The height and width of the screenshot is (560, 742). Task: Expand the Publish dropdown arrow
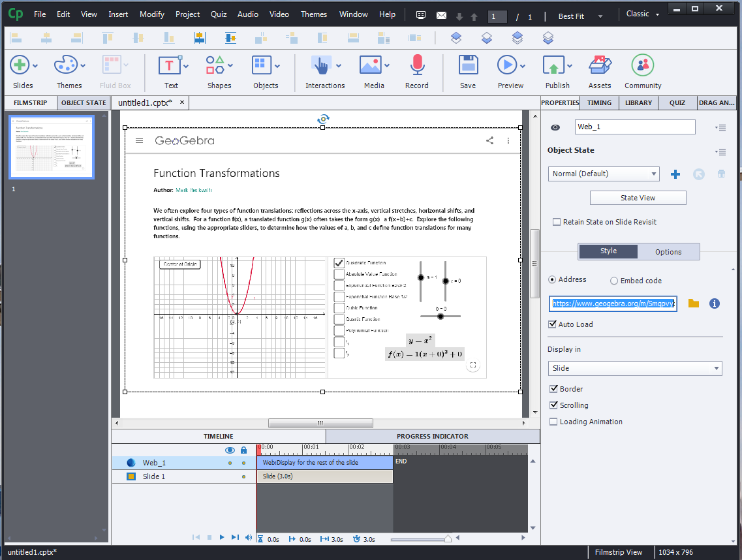570,66
